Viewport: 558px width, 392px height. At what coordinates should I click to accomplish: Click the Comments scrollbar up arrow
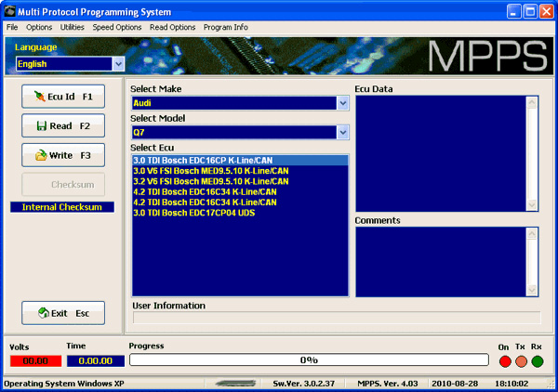pyautogui.click(x=532, y=233)
